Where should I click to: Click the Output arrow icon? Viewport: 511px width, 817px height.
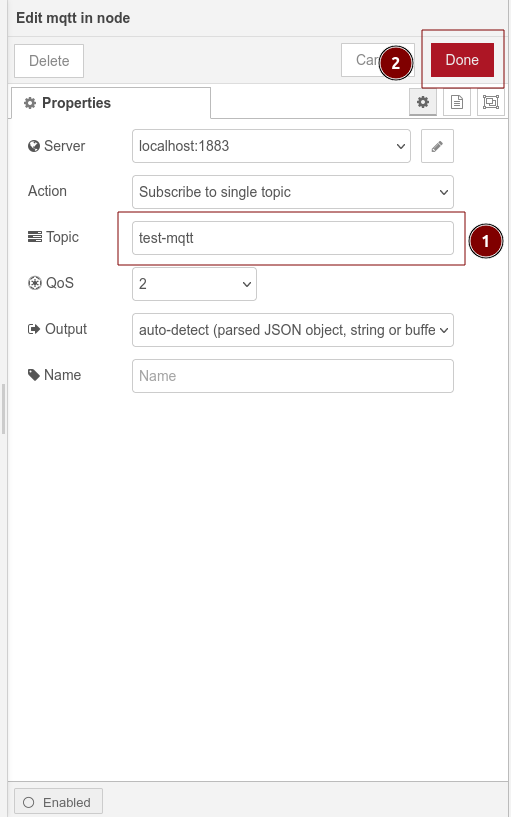(34, 329)
